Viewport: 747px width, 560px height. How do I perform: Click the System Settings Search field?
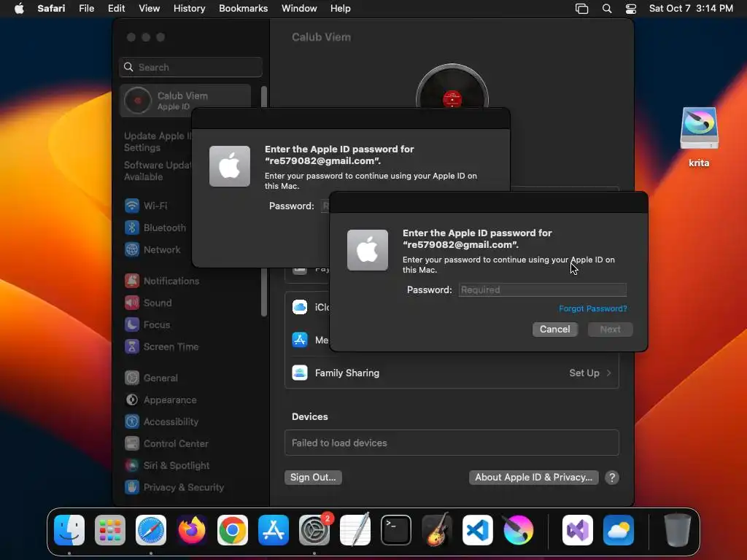(x=190, y=67)
